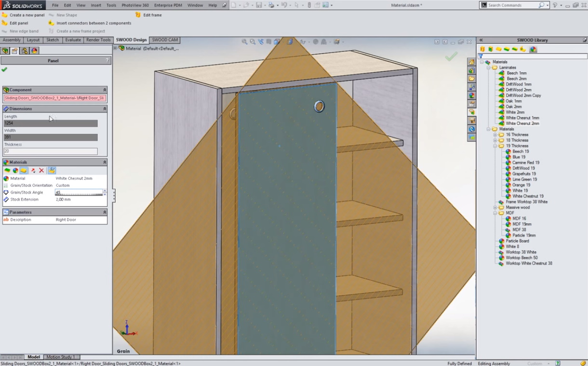Pin the SWOOD Library panel

click(585, 40)
